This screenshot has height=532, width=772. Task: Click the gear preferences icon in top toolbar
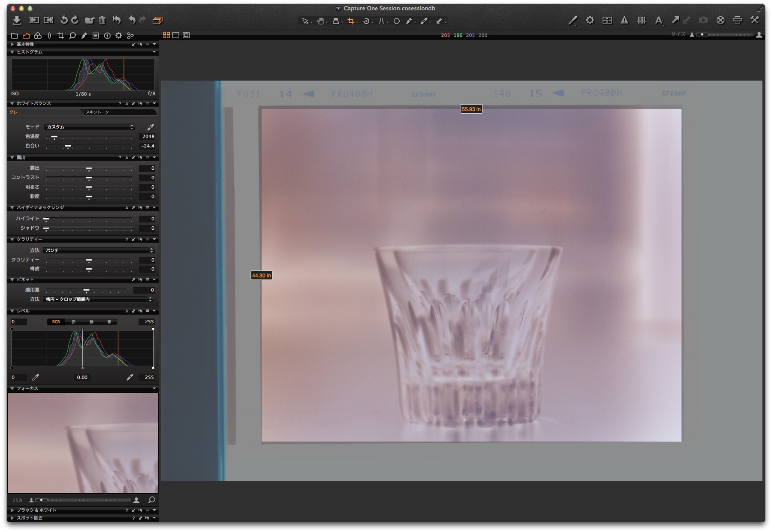click(590, 20)
